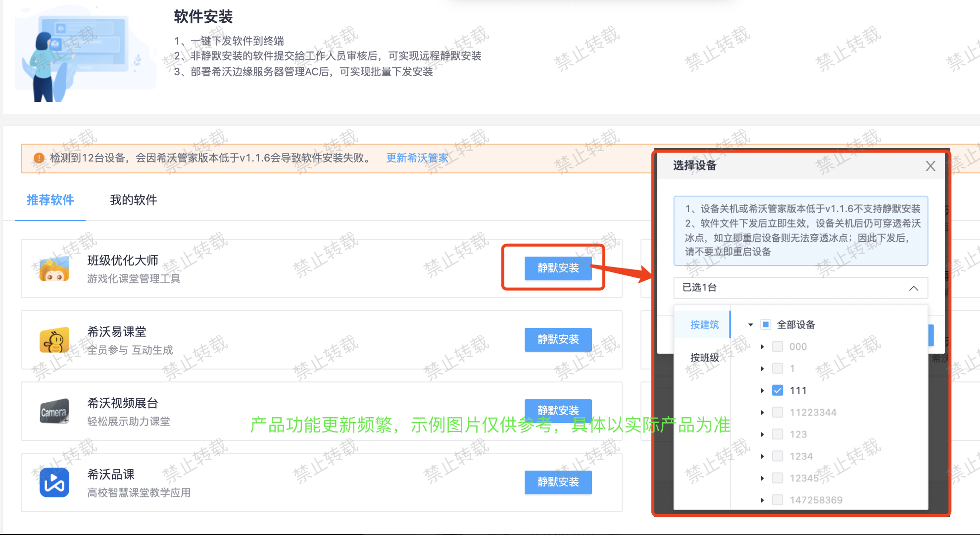The height and width of the screenshot is (535, 980).
Task: Expand the 147258369 tree node
Action: pyautogui.click(x=762, y=500)
